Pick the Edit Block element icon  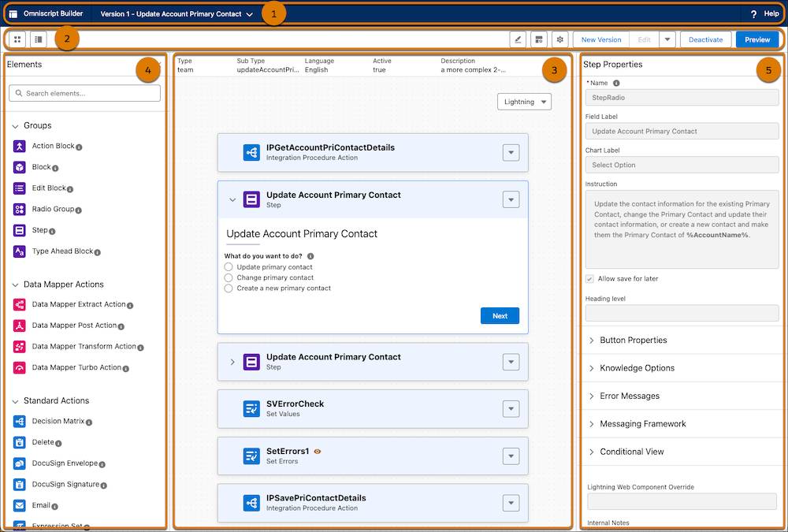19,188
